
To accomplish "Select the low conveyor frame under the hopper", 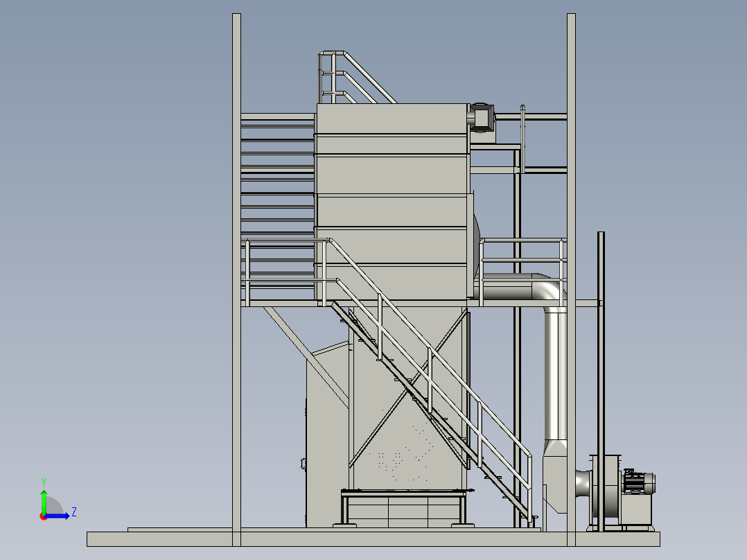I will pyautogui.click(x=403, y=508).
